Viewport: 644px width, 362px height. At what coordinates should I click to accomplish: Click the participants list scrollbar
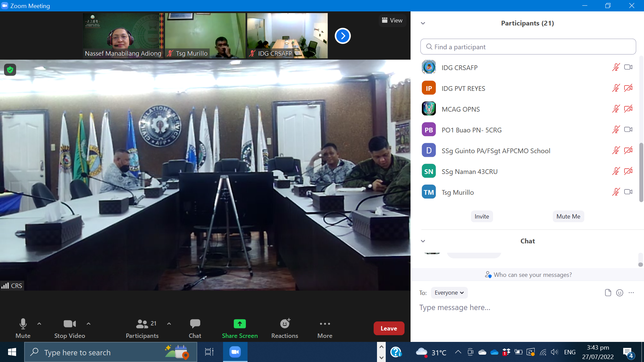(x=641, y=172)
